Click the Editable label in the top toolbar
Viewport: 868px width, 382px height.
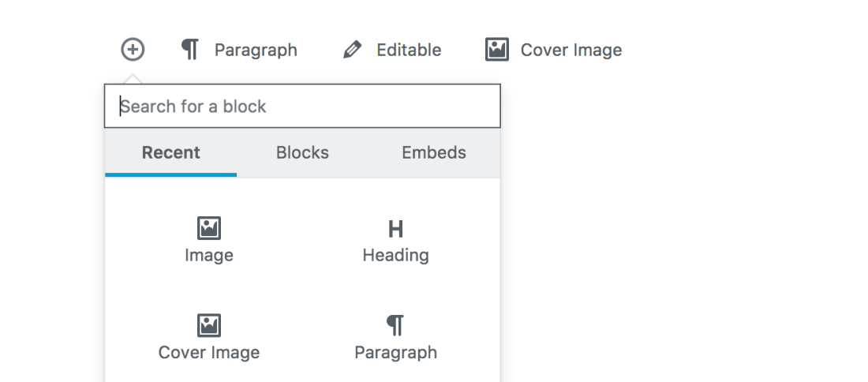pos(409,51)
